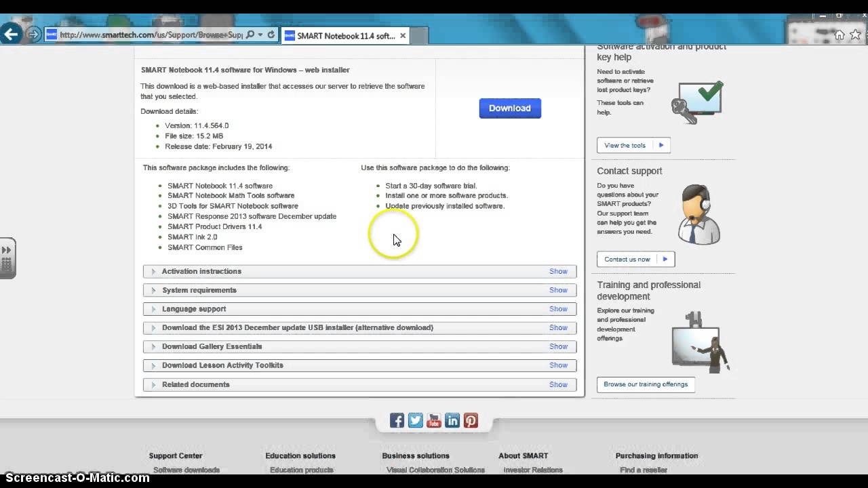Click Browse our training offerings button
Screen dimensions: 868x488
(x=646, y=384)
